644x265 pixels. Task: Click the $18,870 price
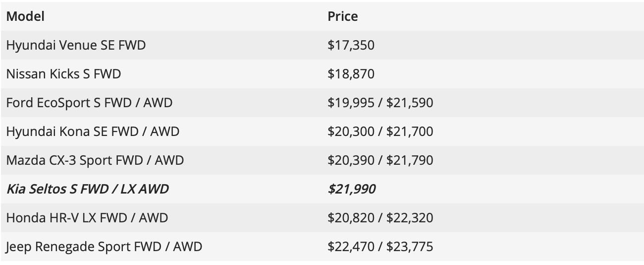coord(351,74)
